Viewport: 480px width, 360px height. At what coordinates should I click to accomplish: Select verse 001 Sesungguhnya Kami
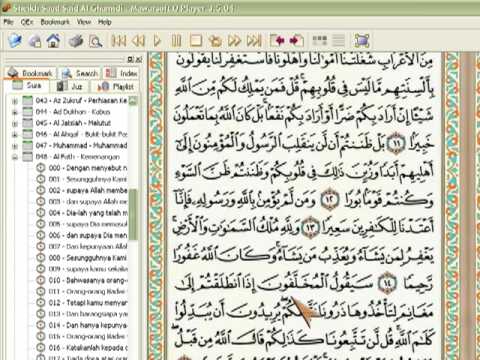88,179
